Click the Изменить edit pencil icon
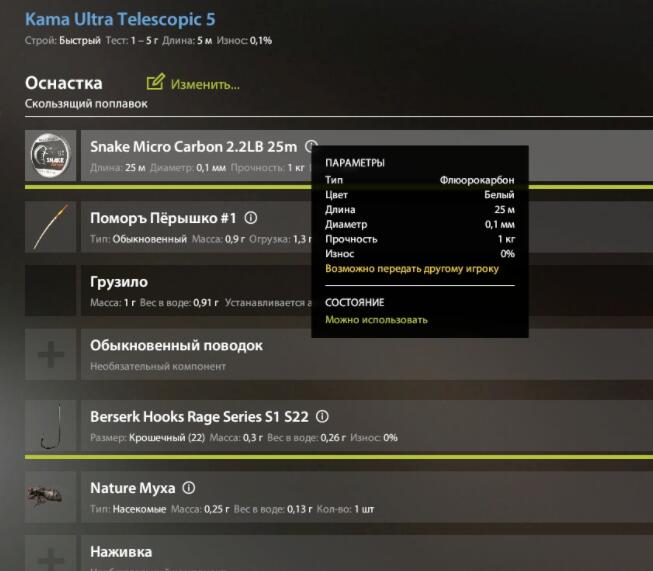This screenshot has height=571, width=653. [x=155, y=82]
